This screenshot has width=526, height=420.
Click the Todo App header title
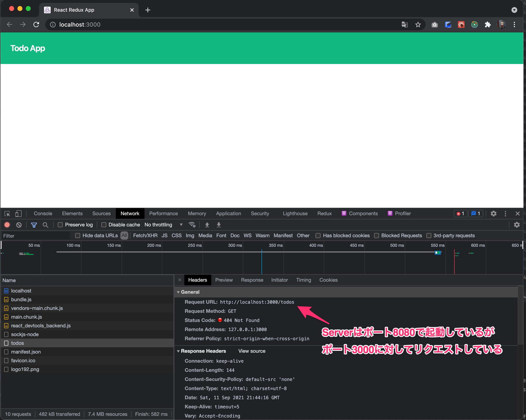(x=28, y=48)
